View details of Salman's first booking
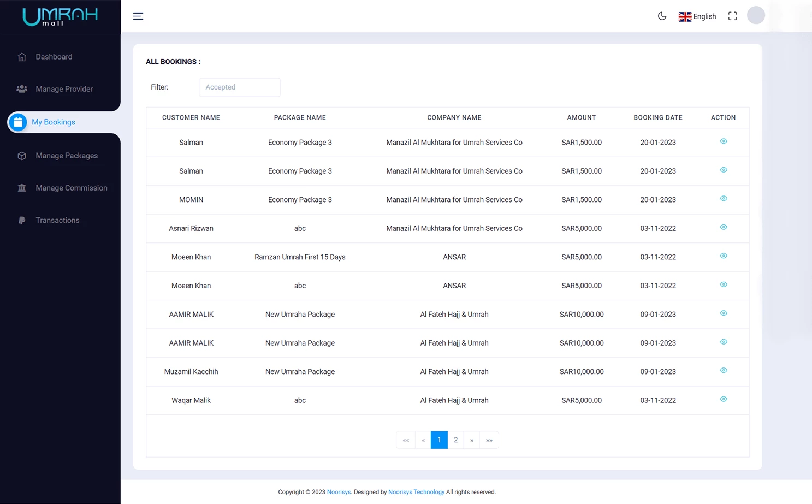Viewport: 812px width, 504px height. tap(723, 141)
